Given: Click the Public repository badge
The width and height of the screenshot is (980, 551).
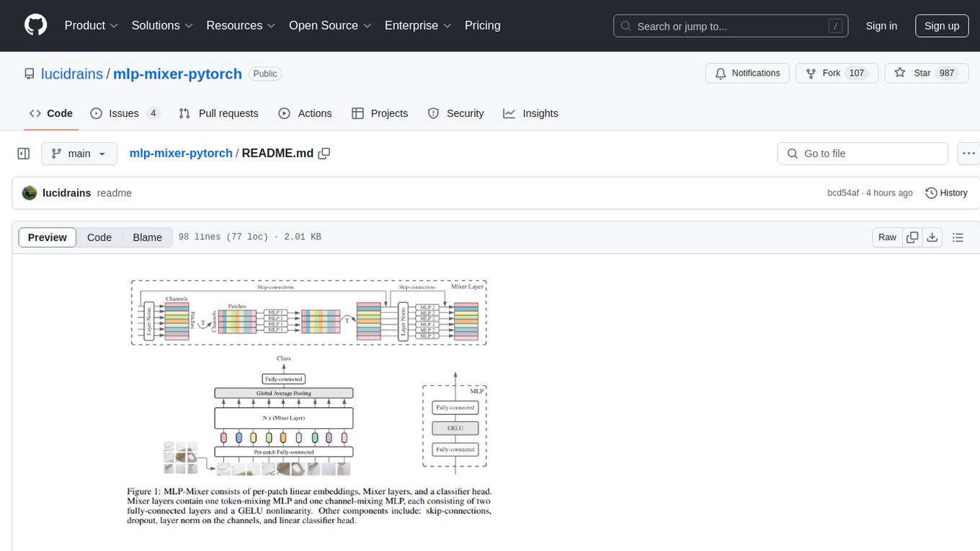Looking at the screenshot, I should [x=265, y=74].
